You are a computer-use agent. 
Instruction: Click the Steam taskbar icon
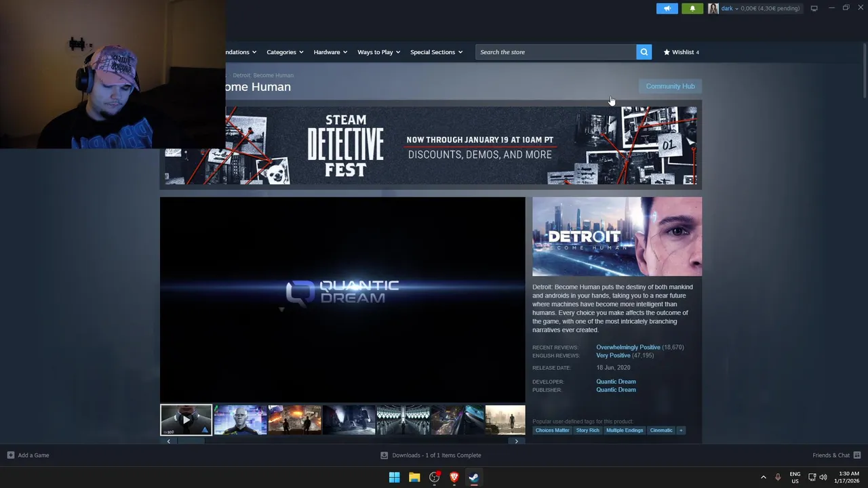coord(474,477)
